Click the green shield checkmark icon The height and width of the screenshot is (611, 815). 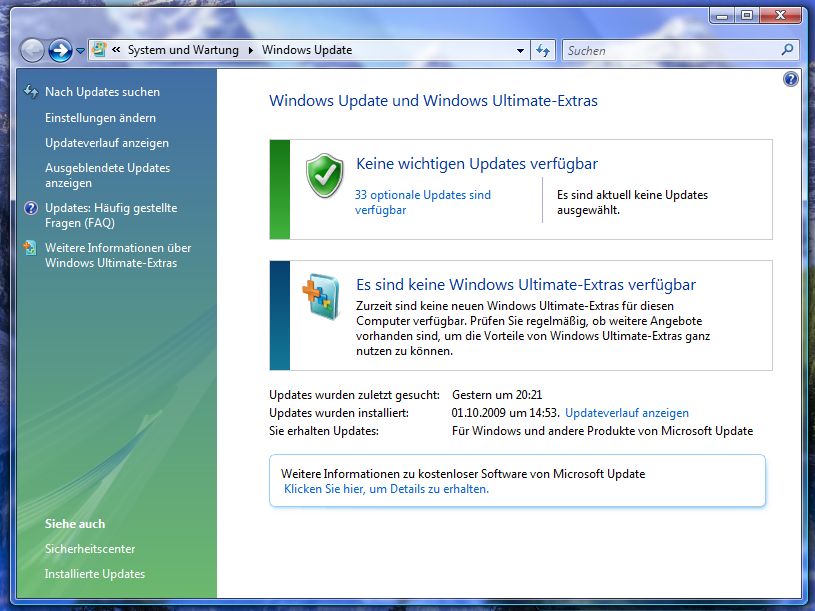tap(324, 176)
